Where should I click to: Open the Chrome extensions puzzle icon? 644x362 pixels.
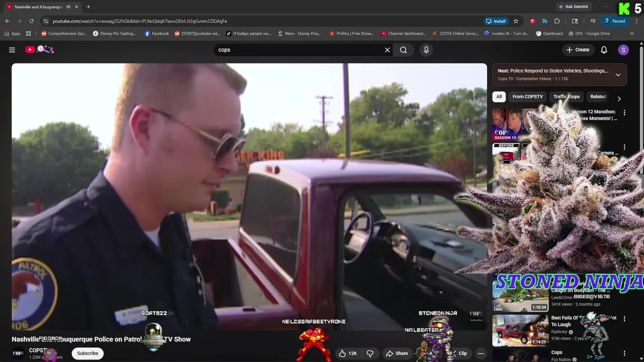[x=557, y=21]
